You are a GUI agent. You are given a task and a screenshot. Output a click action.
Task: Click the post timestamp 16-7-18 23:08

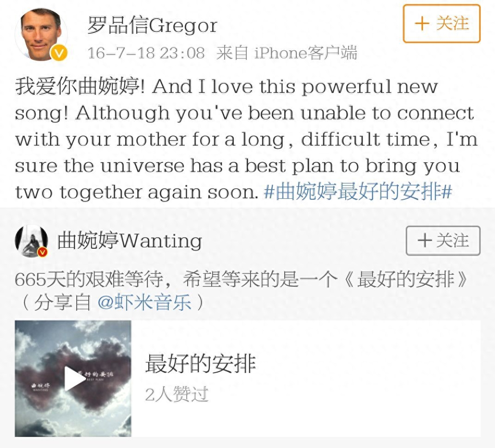point(146,53)
